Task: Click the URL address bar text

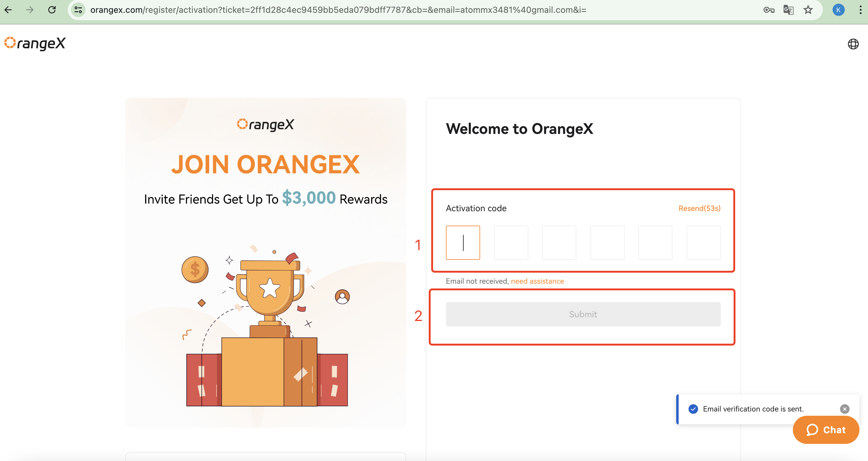Action: pyautogui.click(x=338, y=10)
